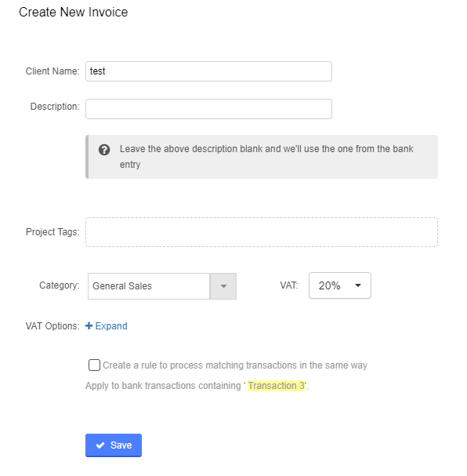
Task: Click the Client Name label
Action: [52, 71]
